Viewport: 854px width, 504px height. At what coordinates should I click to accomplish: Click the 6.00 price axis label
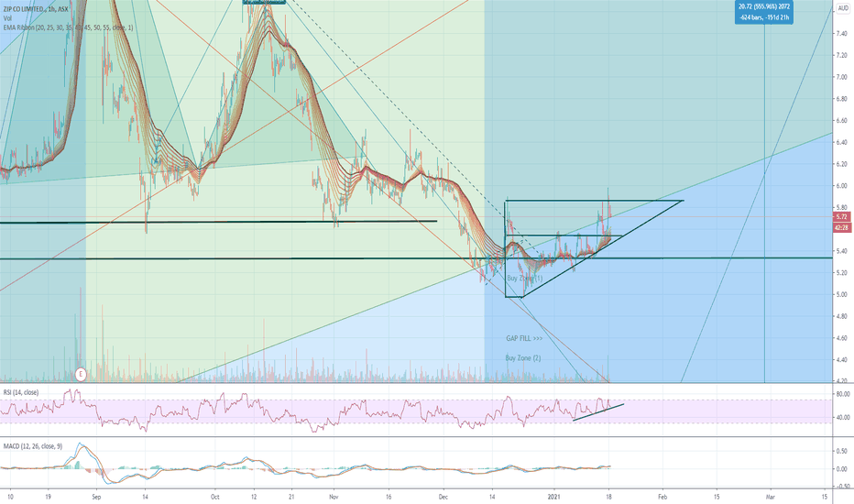click(x=841, y=186)
